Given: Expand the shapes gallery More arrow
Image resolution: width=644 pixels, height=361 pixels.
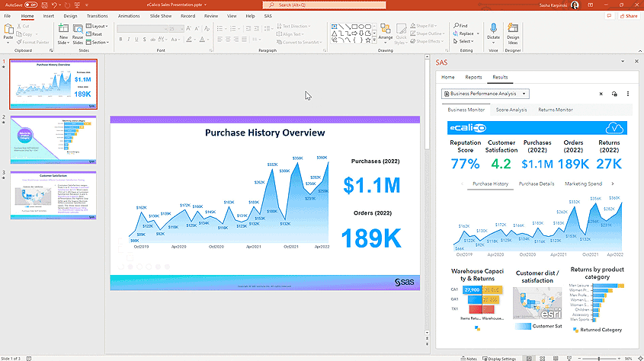Looking at the screenshot, I should (x=374, y=40).
